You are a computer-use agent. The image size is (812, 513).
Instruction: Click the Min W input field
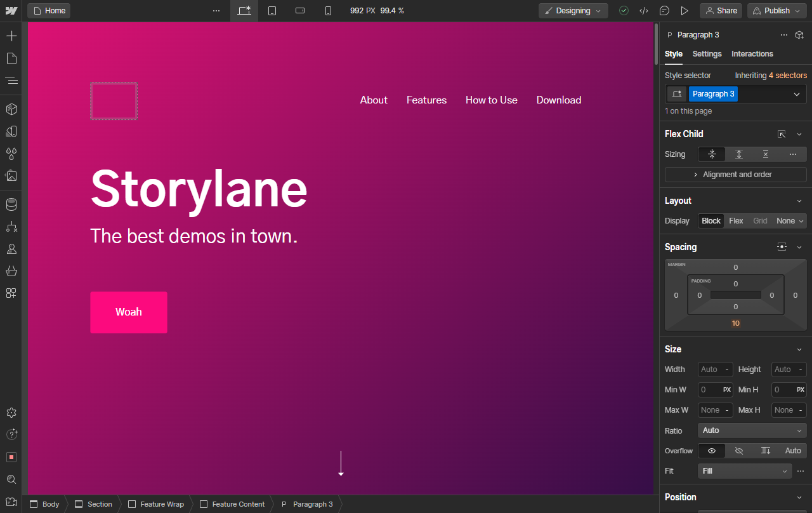pyautogui.click(x=716, y=390)
